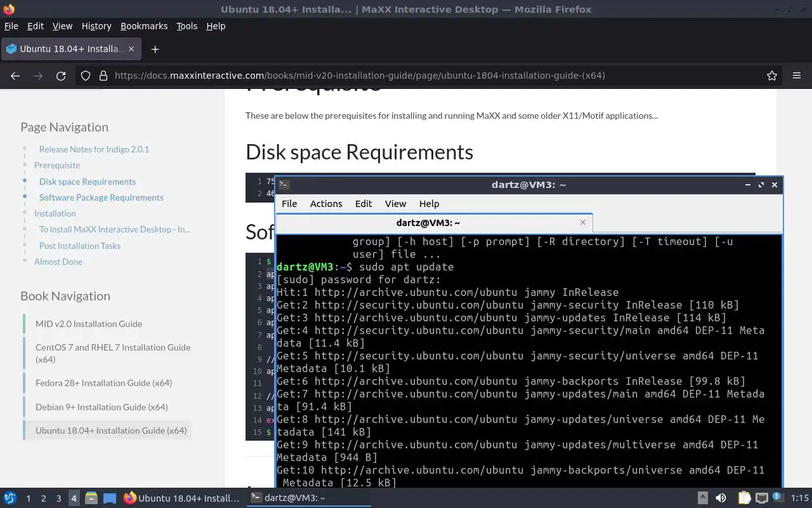Viewport: 812px width, 508px height.
Task: Click the show desktop icon in taskbar
Action: click(x=110, y=498)
